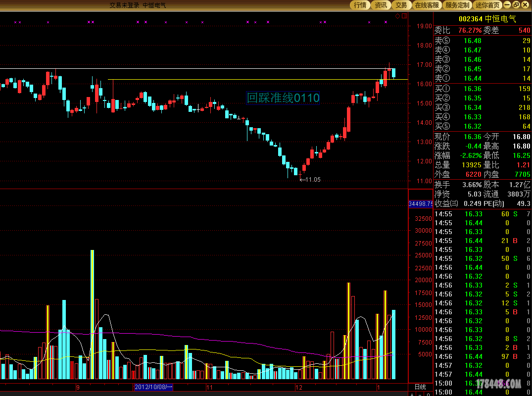Restore the window using the title bar button
Screen dimensions: 532x396
[x=517, y=5]
